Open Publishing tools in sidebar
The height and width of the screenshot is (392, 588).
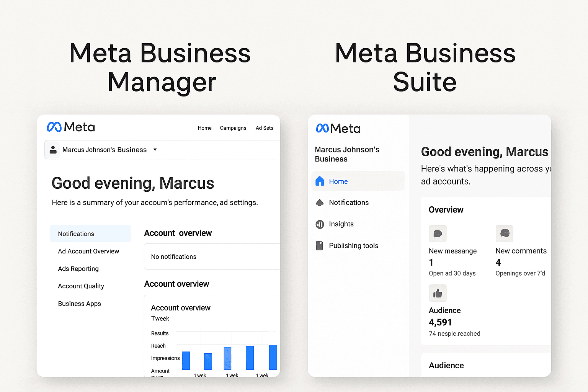coord(354,246)
